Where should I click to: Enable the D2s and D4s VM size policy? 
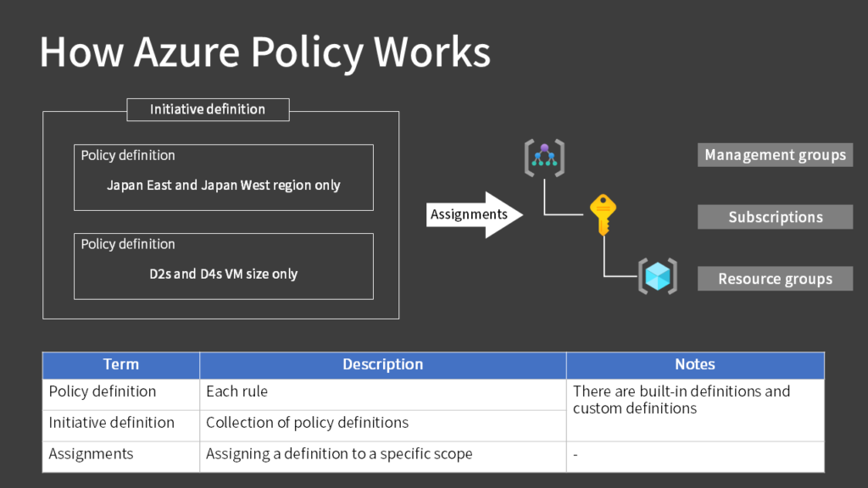223,265
